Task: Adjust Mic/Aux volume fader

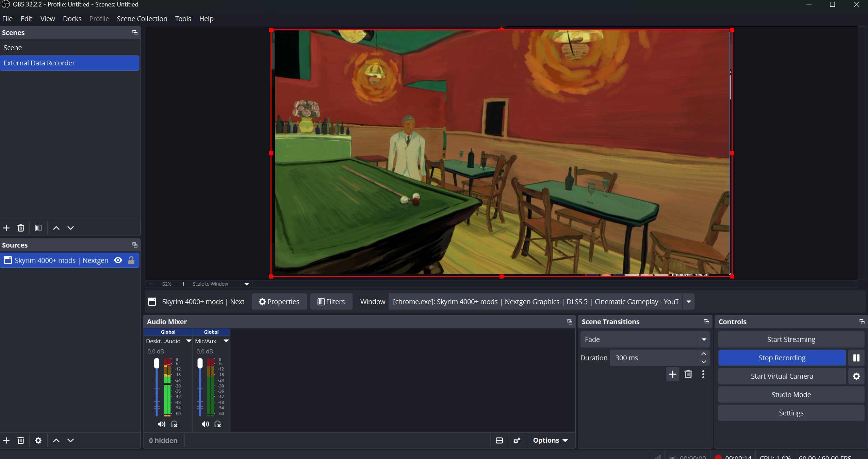Action: [200, 364]
